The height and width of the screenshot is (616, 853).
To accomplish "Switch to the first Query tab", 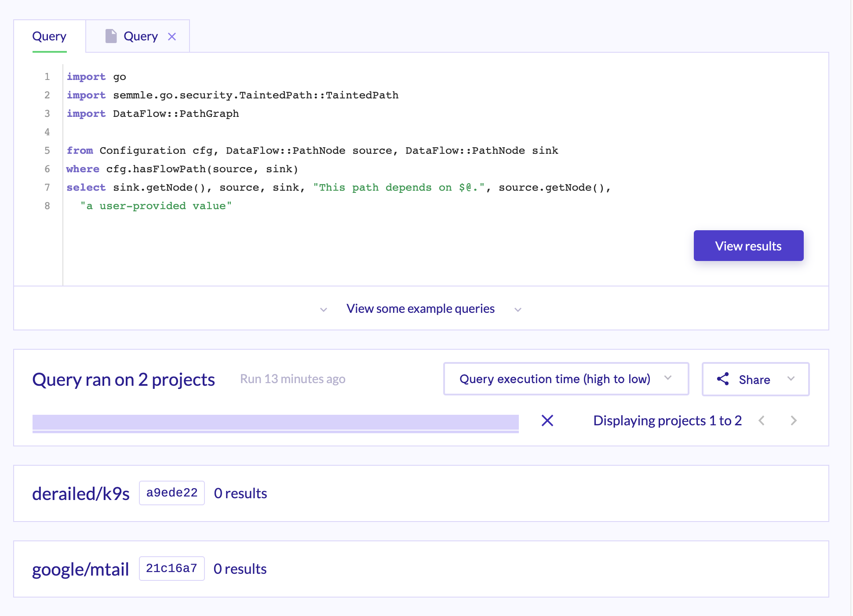I will click(x=49, y=36).
